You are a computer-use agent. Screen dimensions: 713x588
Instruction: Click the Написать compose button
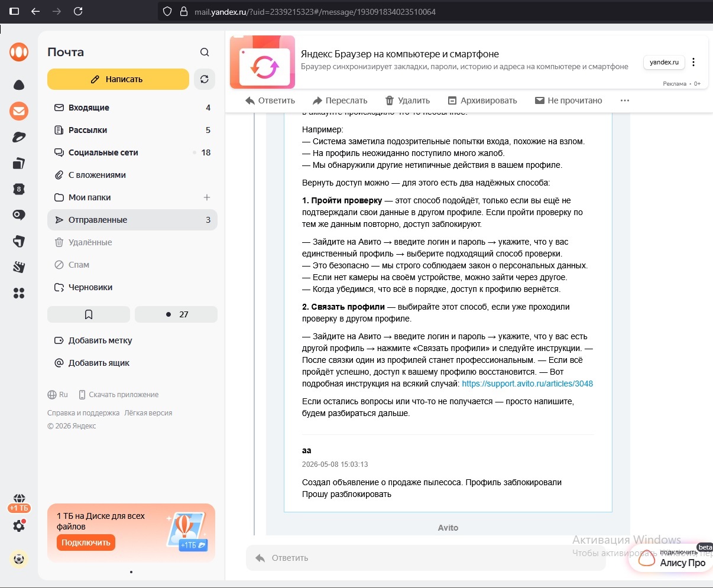(118, 79)
